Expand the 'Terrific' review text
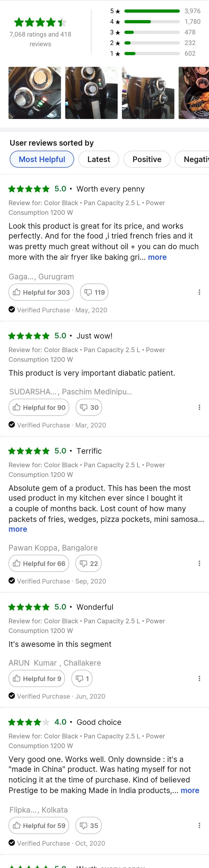 (18, 529)
